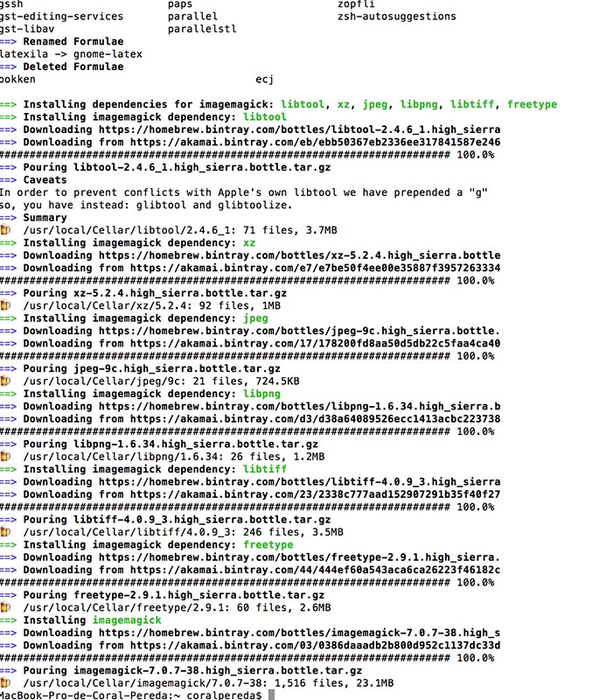The height and width of the screenshot is (700, 613).
Task: Click green 'libtiff' in the dependencies list line
Action: 472,104
